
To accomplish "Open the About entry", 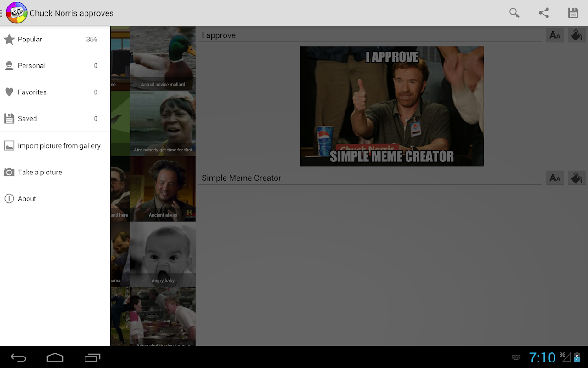I will (x=55, y=199).
